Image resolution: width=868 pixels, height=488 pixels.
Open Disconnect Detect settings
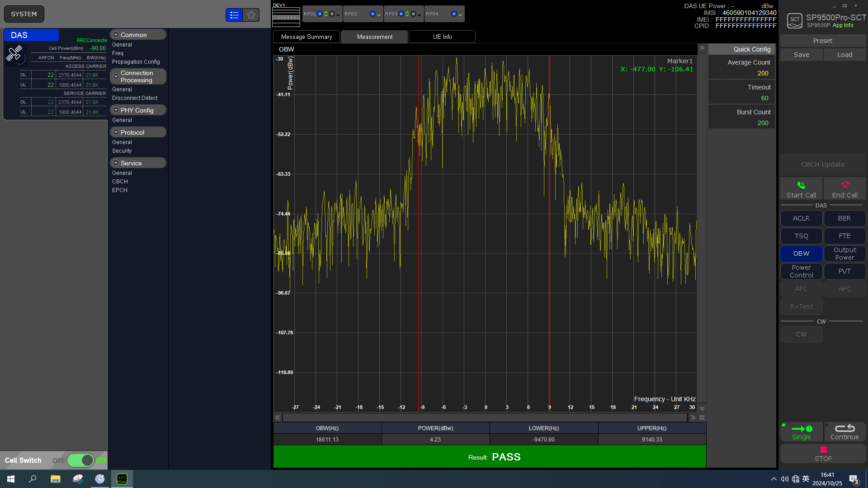pyautogui.click(x=135, y=98)
